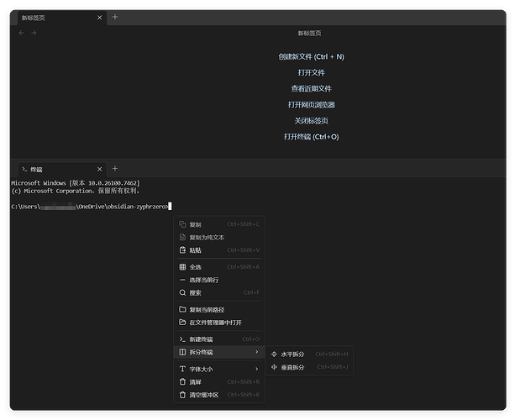The height and width of the screenshot is (420, 515).
Task: Choose 复制 from the context menu
Action: click(219, 224)
